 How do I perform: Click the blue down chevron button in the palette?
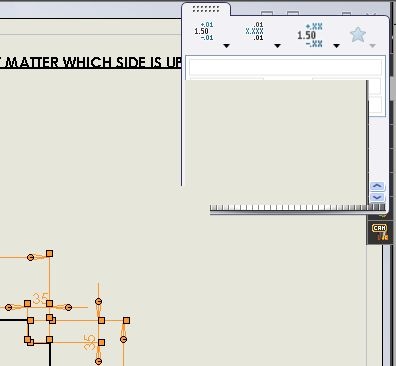click(x=377, y=197)
